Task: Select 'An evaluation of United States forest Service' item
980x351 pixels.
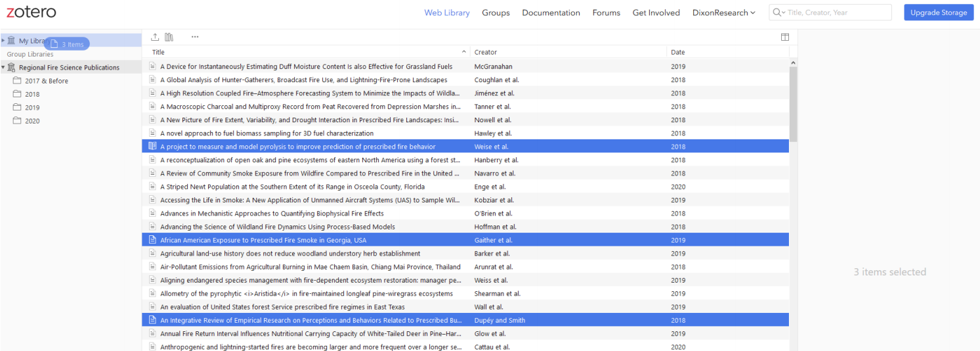Action: point(465,307)
